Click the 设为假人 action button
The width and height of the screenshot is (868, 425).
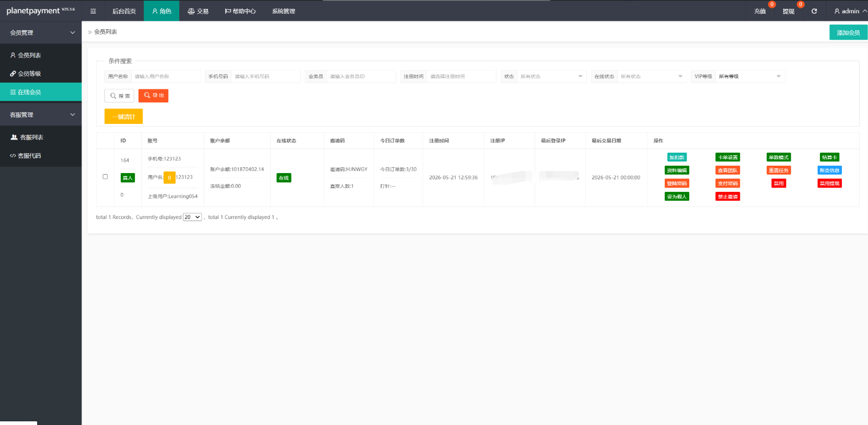coord(677,197)
